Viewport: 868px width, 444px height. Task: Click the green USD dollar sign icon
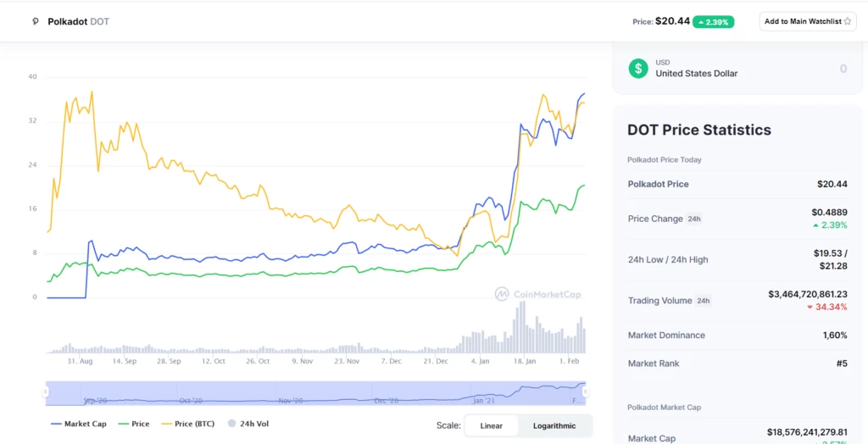point(638,68)
